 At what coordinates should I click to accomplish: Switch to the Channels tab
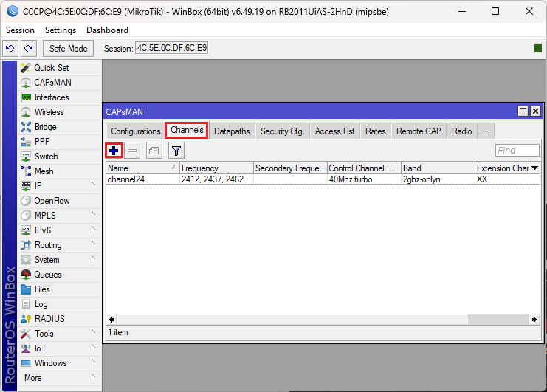tap(187, 130)
